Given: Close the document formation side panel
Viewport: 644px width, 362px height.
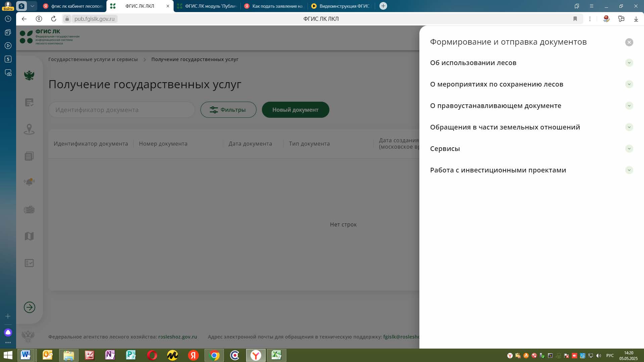Looking at the screenshot, I should (x=629, y=42).
